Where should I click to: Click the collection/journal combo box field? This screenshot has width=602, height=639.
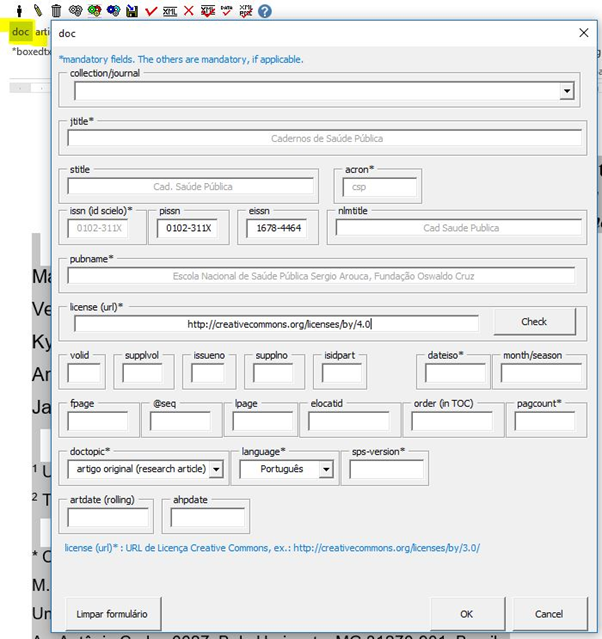click(x=324, y=91)
